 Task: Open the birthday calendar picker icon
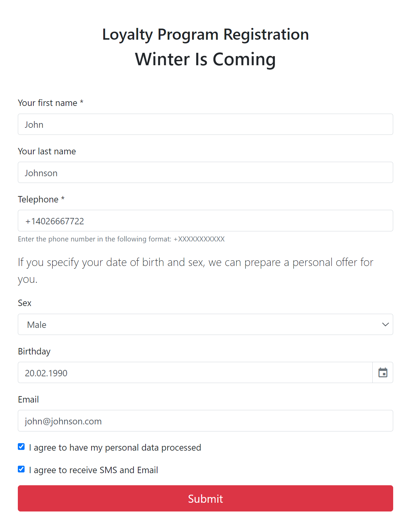(x=383, y=373)
